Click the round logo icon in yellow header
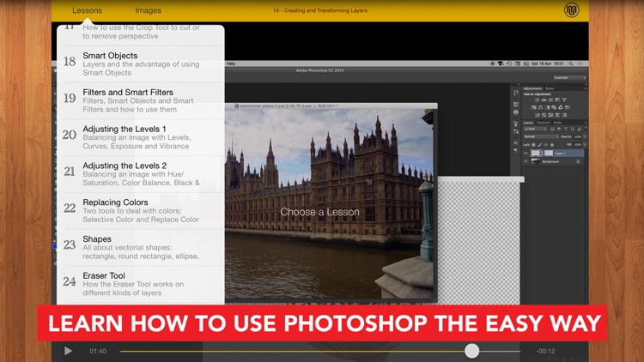This screenshot has height=362, width=644. click(571, 10)
